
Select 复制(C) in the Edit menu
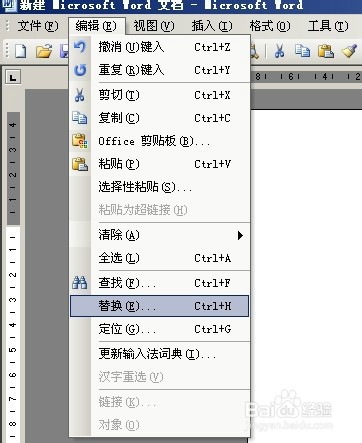[x=160, y=118]
